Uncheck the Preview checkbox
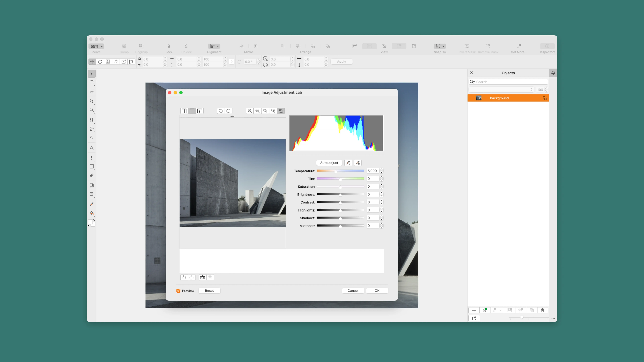The height and width of the screenshot is (362, 644). (x=178, y=291)
